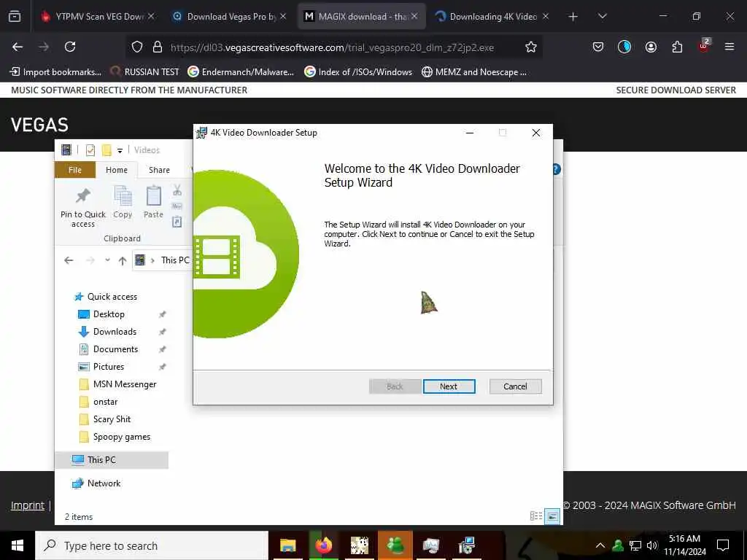The image size is (747, 560).
Task: Open the onstar folder
Action: tap(98, 402)
